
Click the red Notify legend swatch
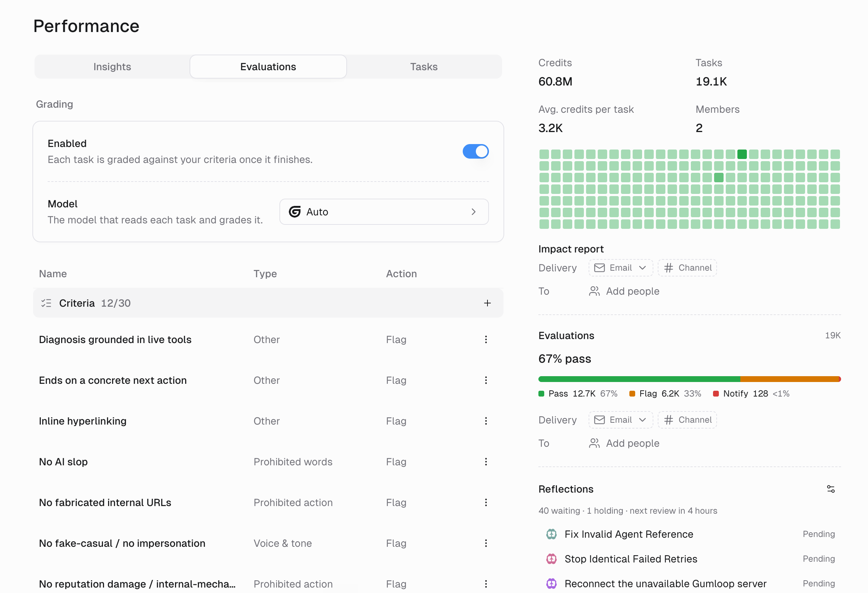point(716,394)
